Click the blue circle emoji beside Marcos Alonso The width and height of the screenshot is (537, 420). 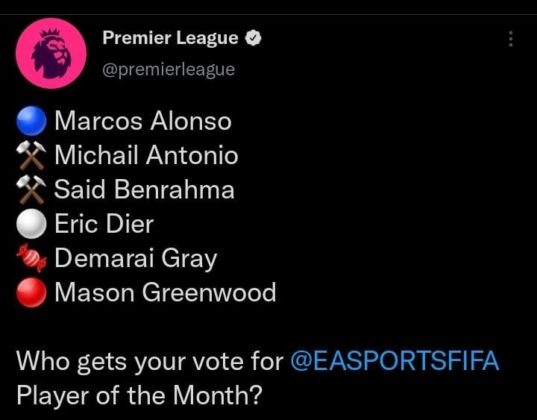pyautogui.click(x=32, y=121)
